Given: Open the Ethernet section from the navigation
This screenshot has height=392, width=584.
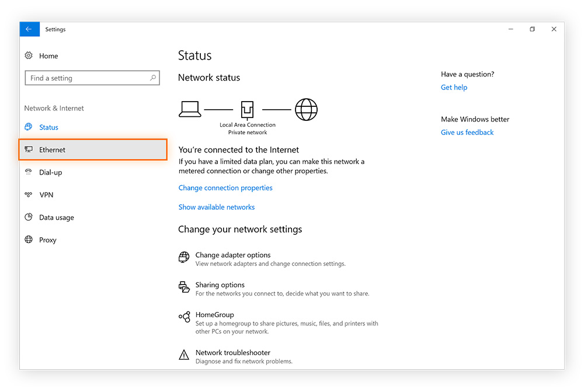Looking at the screenshot, I should [53, 150].
